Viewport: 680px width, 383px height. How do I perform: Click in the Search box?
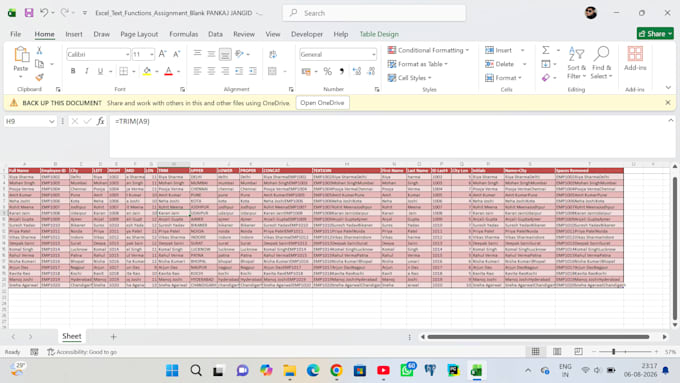click(x=374, y=13)
